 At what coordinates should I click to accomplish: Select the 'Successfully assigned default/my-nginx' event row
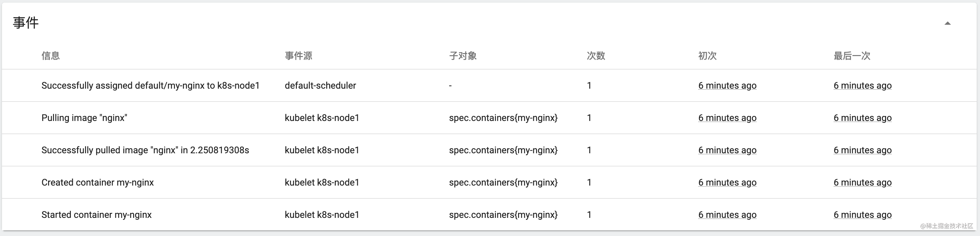(x=150, y=85)
